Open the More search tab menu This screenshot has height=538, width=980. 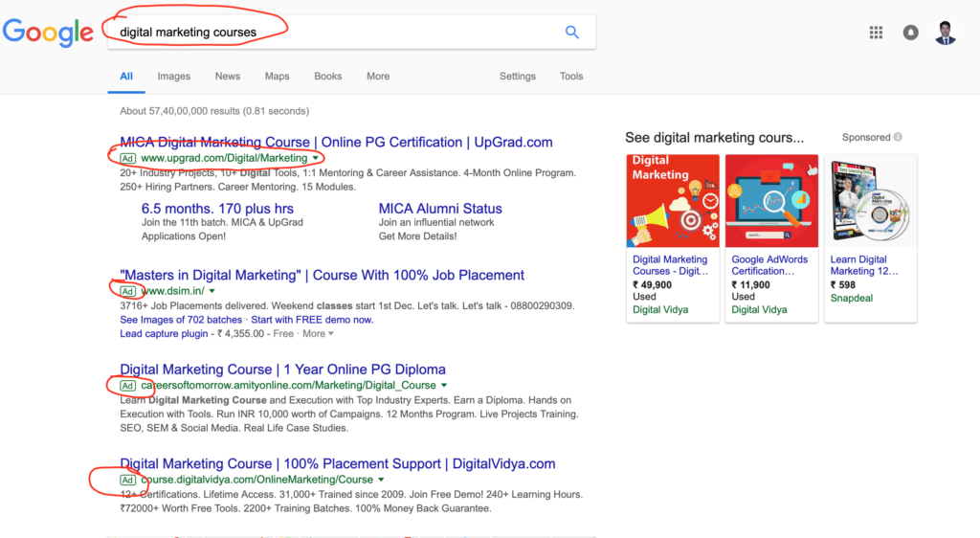point(377,77)
